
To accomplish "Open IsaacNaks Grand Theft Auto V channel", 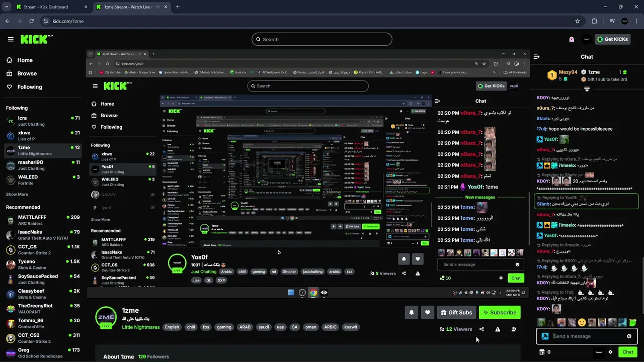I will click(x=43, y=235).
